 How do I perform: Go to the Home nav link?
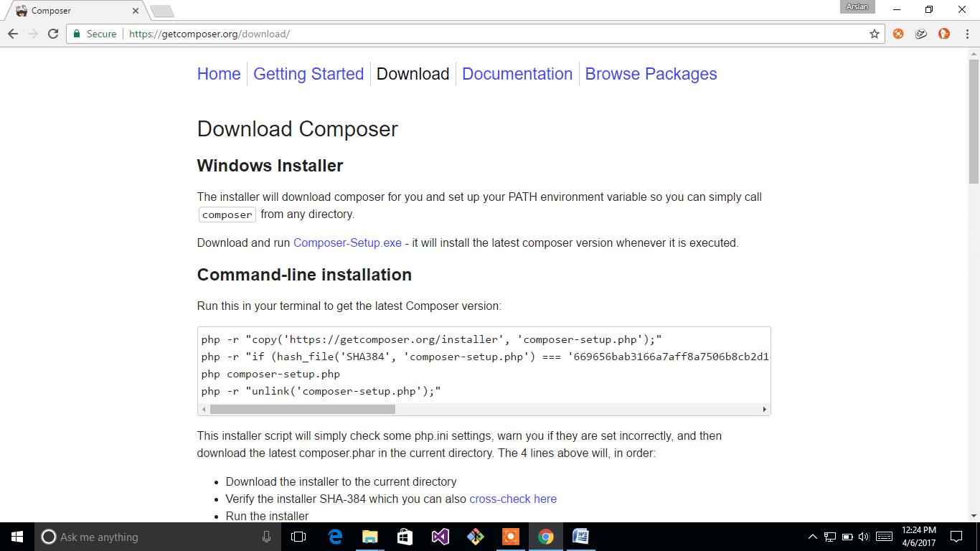pos(219,74)
